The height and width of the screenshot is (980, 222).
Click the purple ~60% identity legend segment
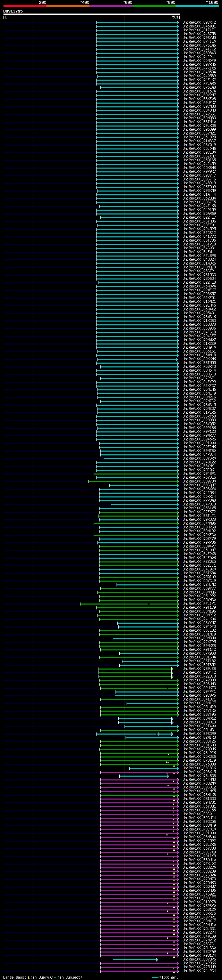click(x=111, y=6)
